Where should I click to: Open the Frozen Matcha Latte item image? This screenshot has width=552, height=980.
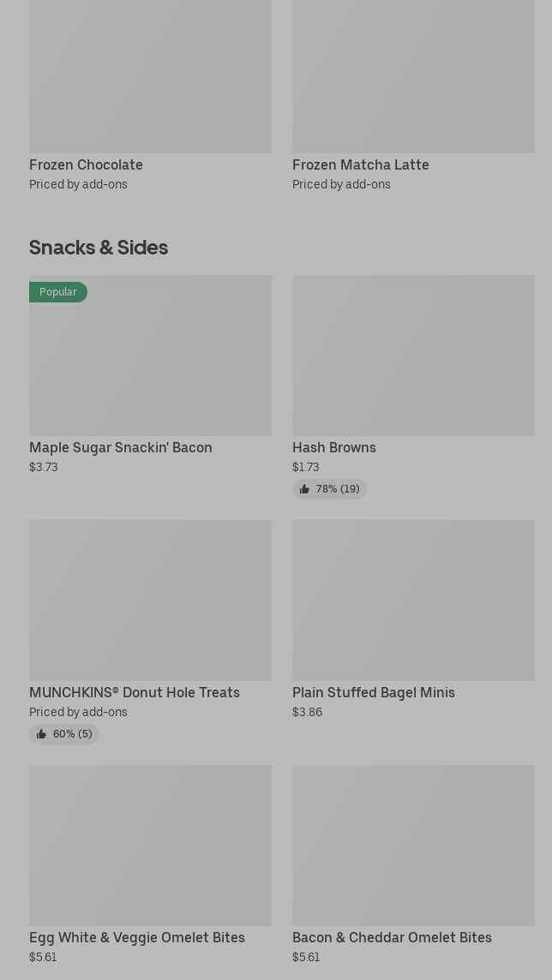pyautogui.click(x=413, y=76)
